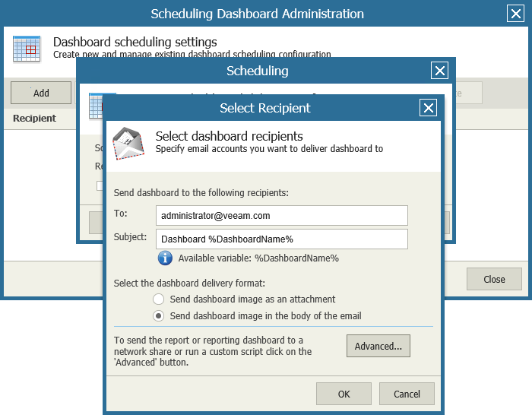This screenshot has width=532, height=415.
Task: Click the calendar icon beside Dashboard scheduling settings
Action: click(x=27, y=49)
